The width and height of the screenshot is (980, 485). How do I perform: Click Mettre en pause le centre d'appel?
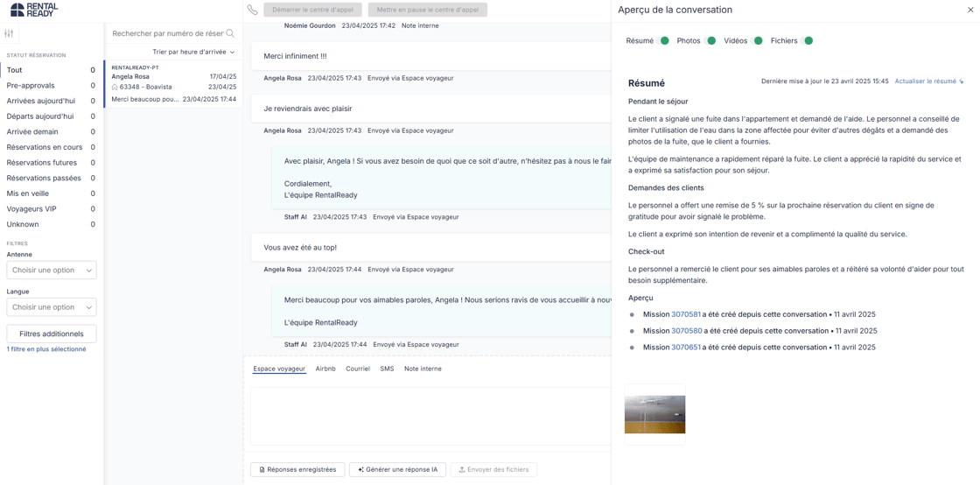(428, 10)
